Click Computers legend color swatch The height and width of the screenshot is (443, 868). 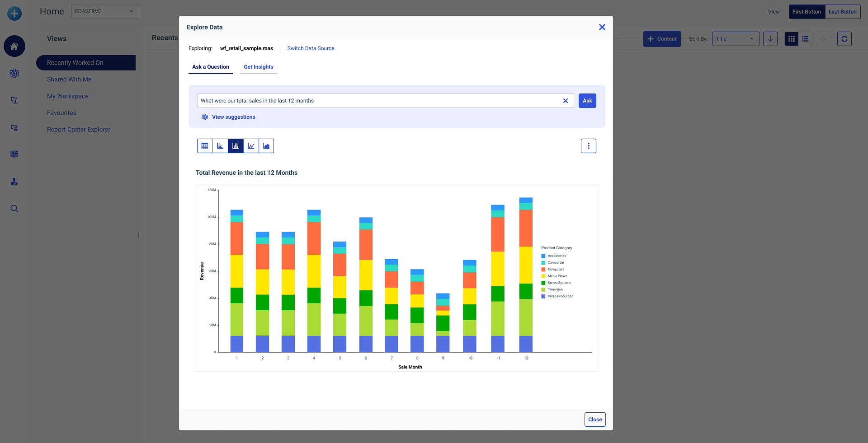click(543, 269)
